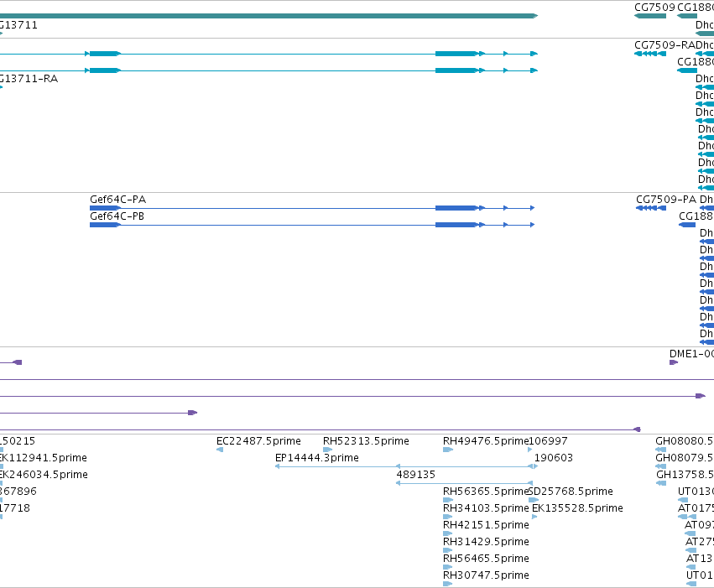The height and width of the screenshot is (588, 714).
Task: Open the GH13758 EST label
Action: pyautogui.click(x=685, y=475)
